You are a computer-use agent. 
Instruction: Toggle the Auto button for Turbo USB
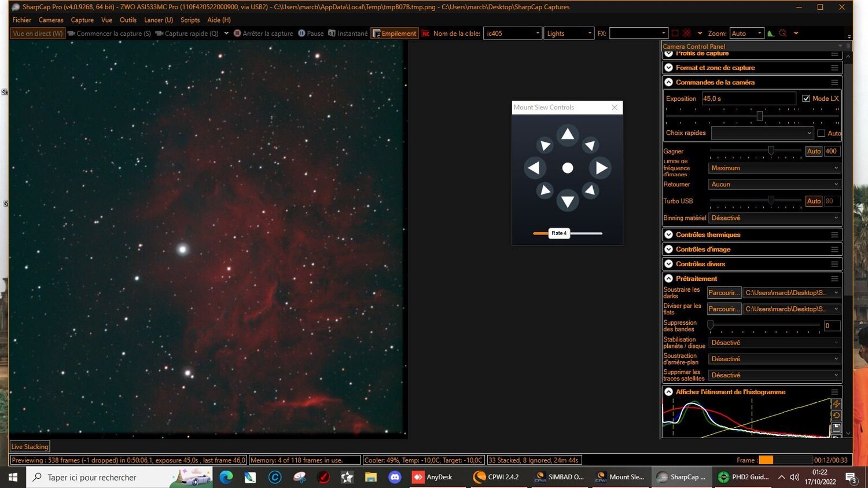click(x=814, y=201)
